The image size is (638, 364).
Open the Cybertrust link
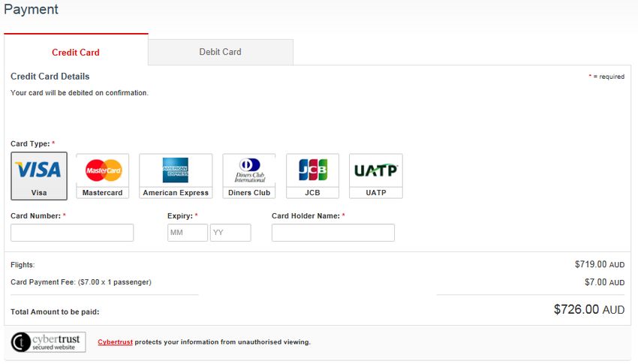click(x=115, y=342)
